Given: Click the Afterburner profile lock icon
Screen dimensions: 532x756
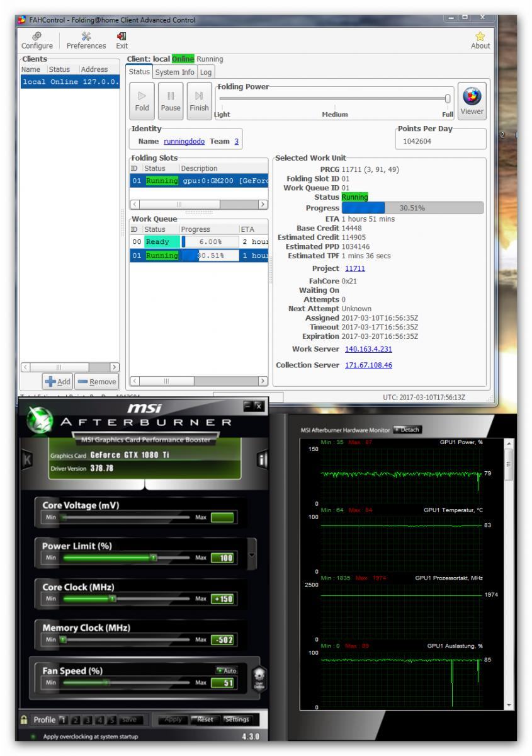Looking at the screenshot, I should pyautogui.click(x=23, y=719).
